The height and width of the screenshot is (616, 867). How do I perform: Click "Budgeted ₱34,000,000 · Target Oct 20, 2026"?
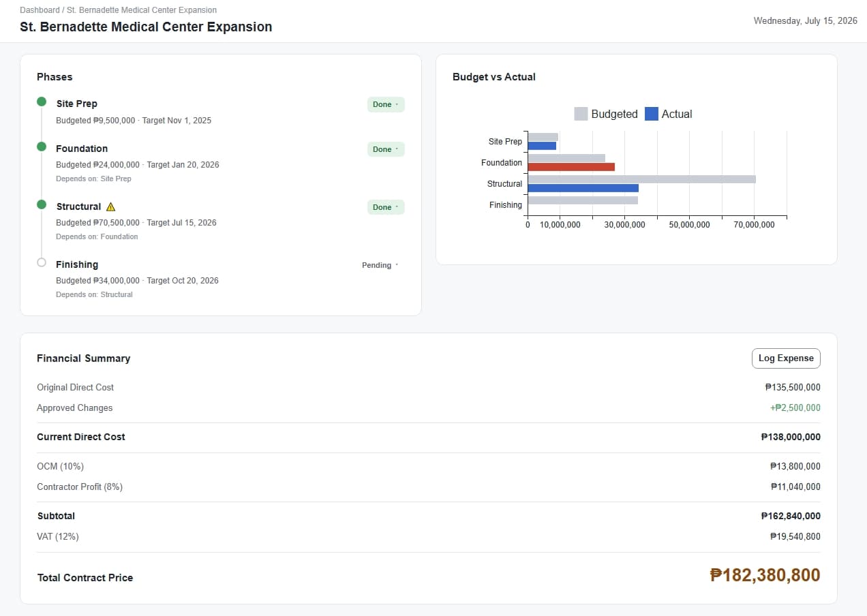tap(137, 281)
